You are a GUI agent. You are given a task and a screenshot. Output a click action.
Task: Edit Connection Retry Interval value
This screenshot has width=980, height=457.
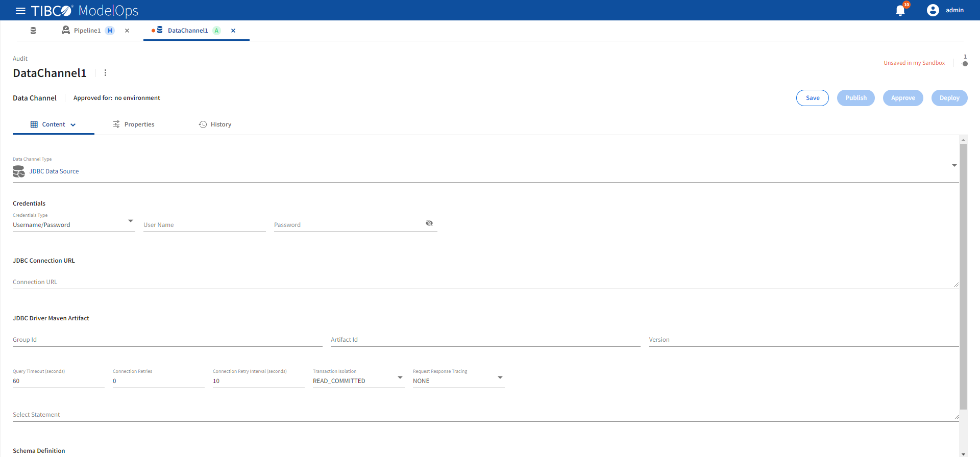pos(259,381)
